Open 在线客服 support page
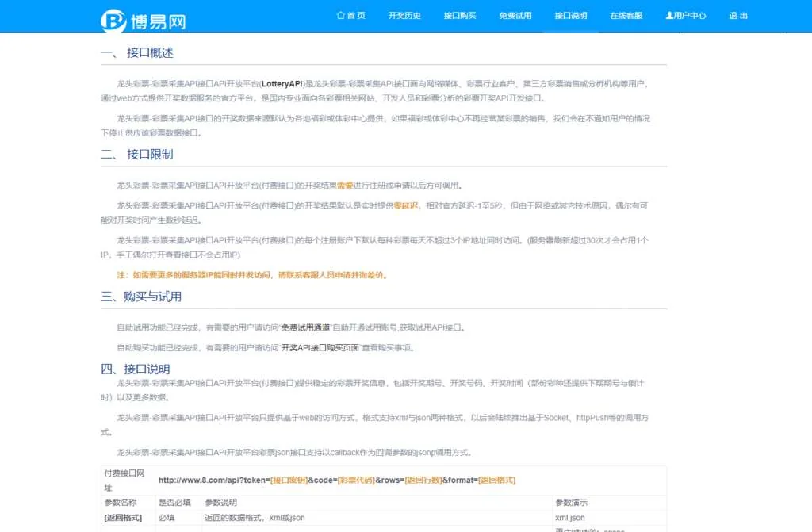Image resolution: width=812 pixels, height=532 pixels. click(x=626, y=16)
